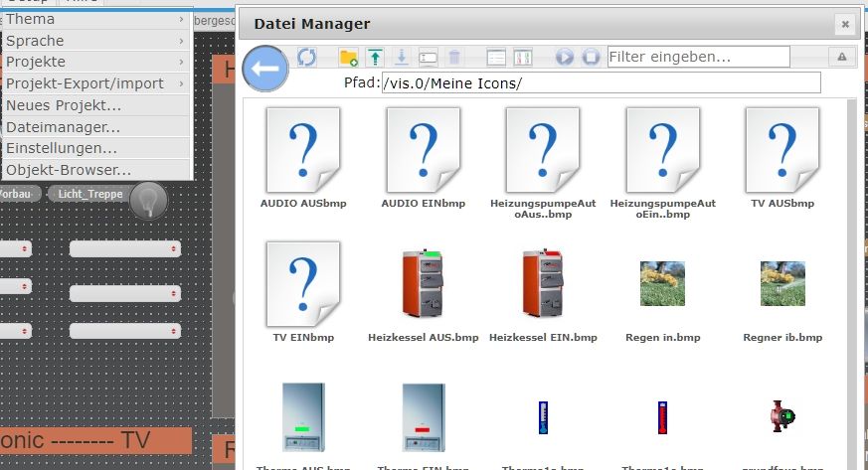Viewport: 868px width, 470px height.
Task: Select AUDIO EINbmp file
Action: click(424, 158)
